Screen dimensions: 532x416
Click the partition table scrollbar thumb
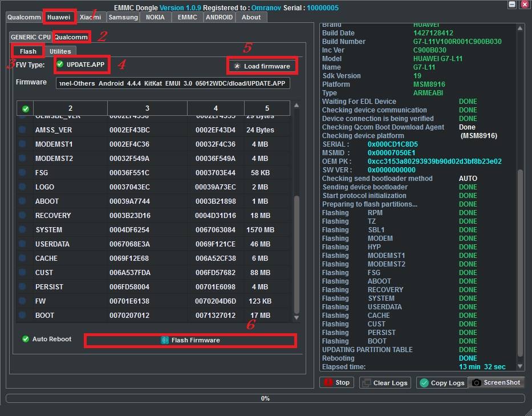coord(297,255)
